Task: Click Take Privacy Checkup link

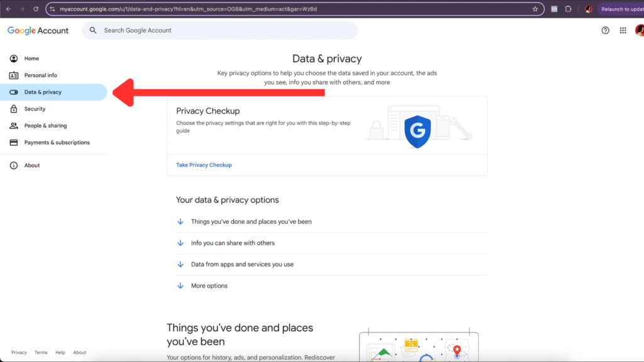Action: point(204,165)
